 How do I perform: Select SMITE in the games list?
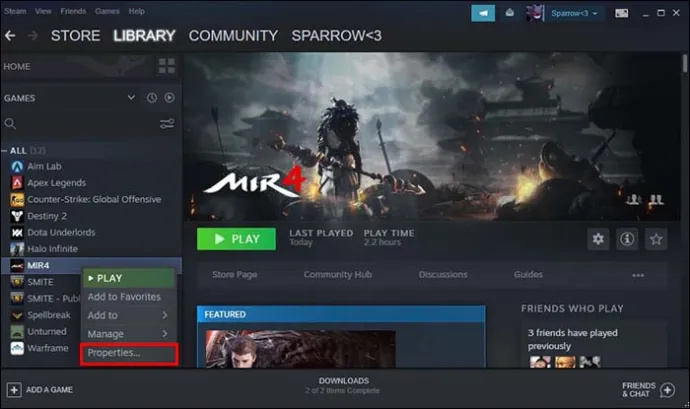pyautogui.click(x=40, y=282)
